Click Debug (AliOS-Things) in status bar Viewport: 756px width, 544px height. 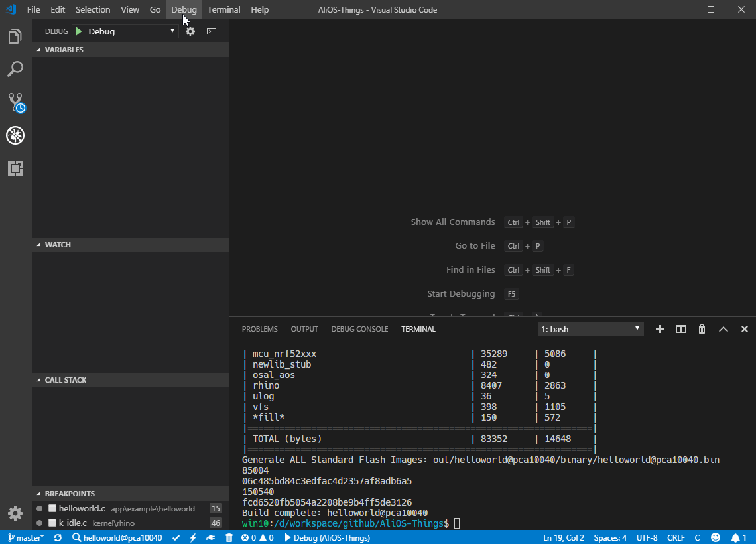(x=327, y=538)
